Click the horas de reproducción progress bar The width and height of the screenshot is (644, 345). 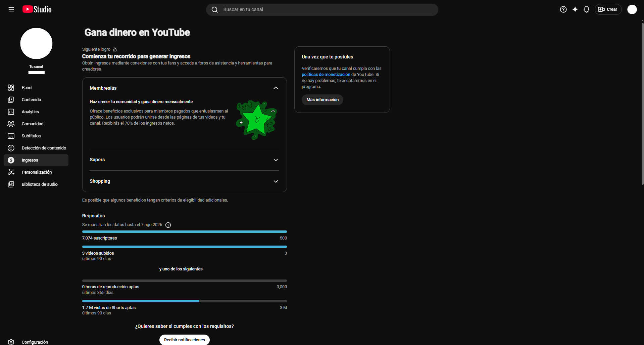click(185, 281)
